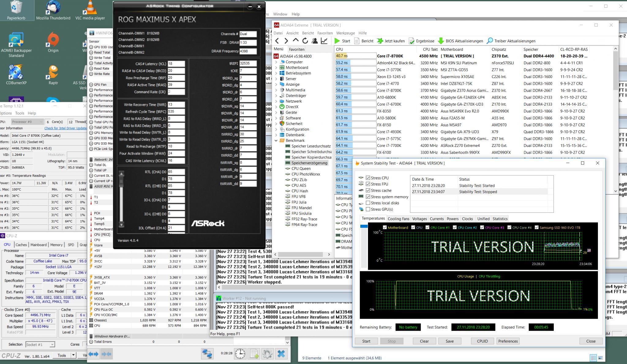Click HWiNFO blue X close sensors icon
Viewport: 627px width, 364px height.
281,354
